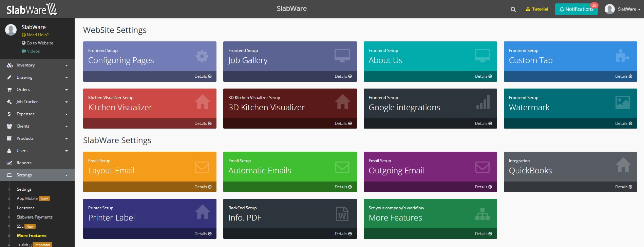Open Details on Watermark card

[623, 123]
